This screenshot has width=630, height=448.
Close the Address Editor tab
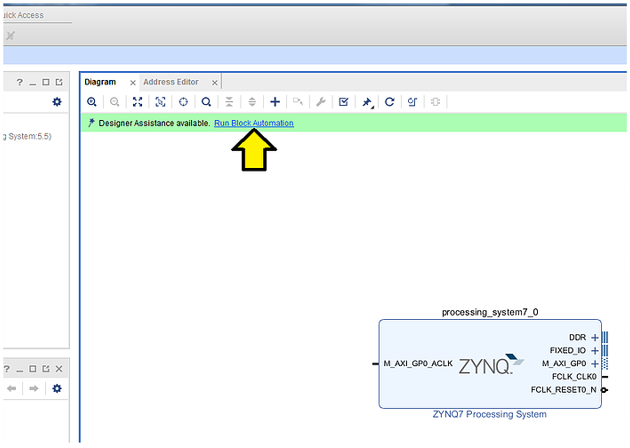[x=214, y=82]
